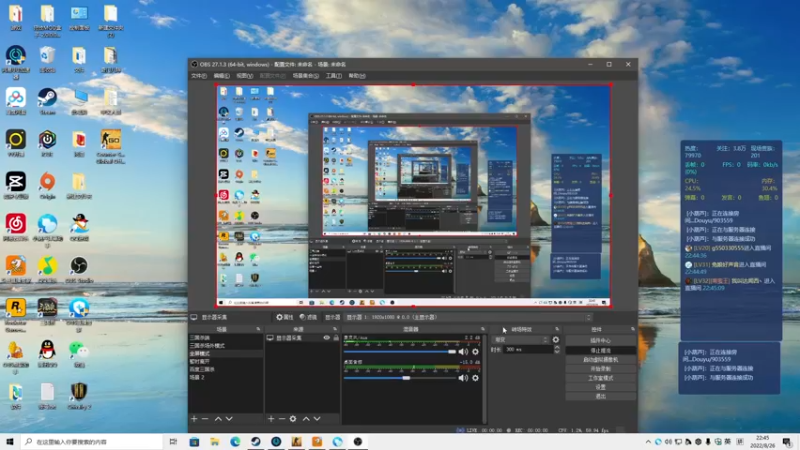Increase the transition duration value
Viewport: 800px width, 450px height.
point(557,347)
